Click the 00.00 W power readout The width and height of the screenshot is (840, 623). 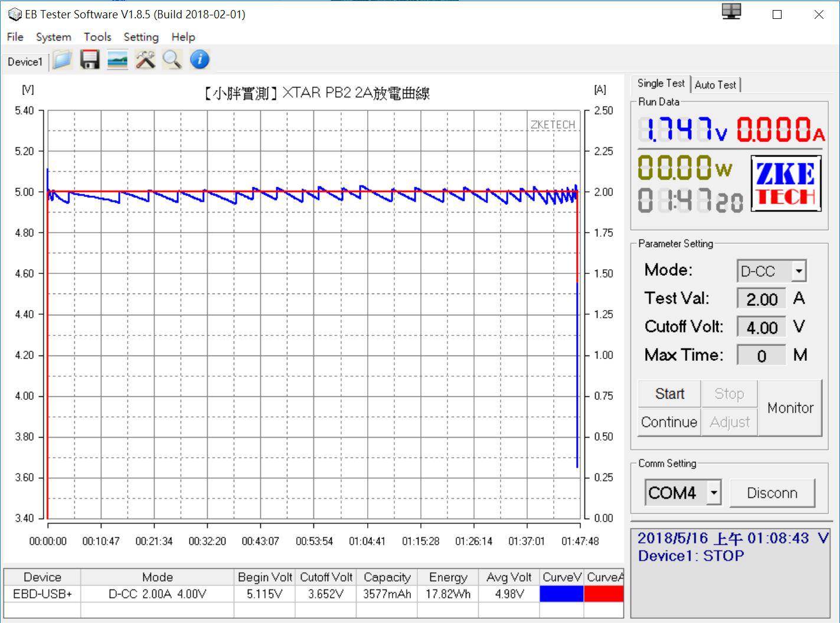point(685,167)
